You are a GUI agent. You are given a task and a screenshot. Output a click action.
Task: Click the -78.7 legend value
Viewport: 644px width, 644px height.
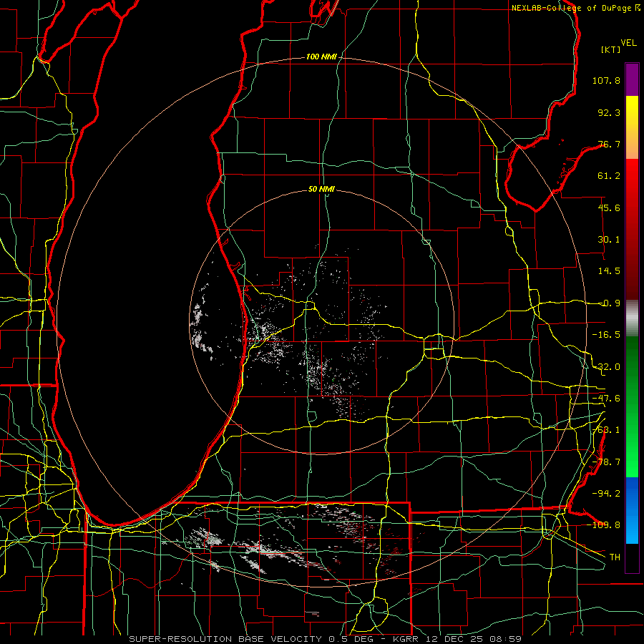[606, 462]
